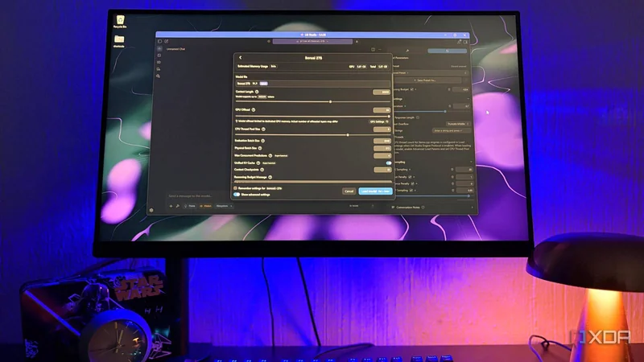Screen dimensions: 644x362
Task: Toggle the sidebar panel icon at top left
Action: (159, 42)
